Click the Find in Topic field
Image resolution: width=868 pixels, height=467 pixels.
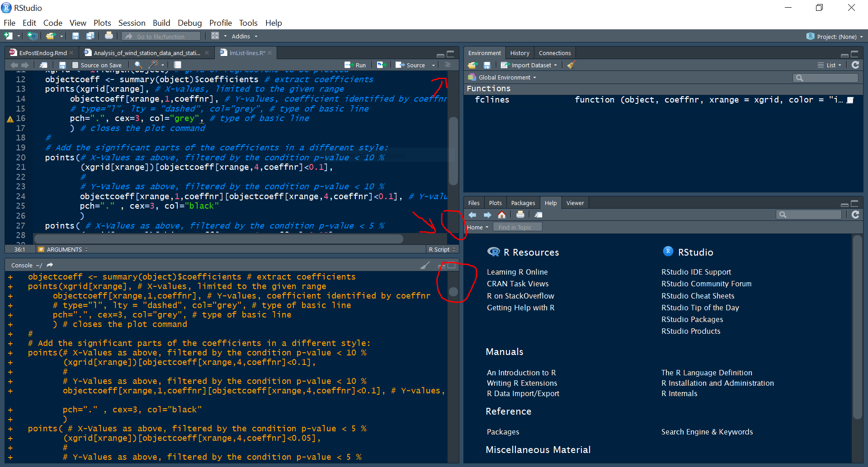pyautogui.click(x=517, y=227)
